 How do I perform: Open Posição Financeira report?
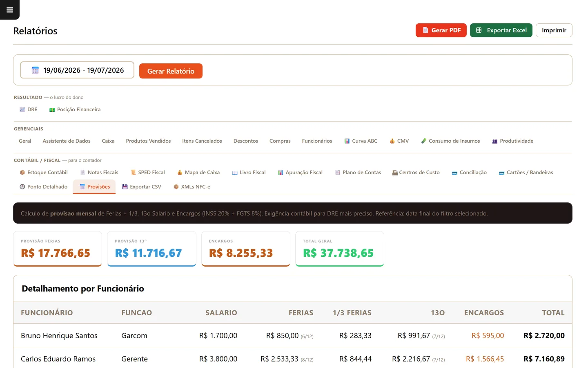point(75,110)
